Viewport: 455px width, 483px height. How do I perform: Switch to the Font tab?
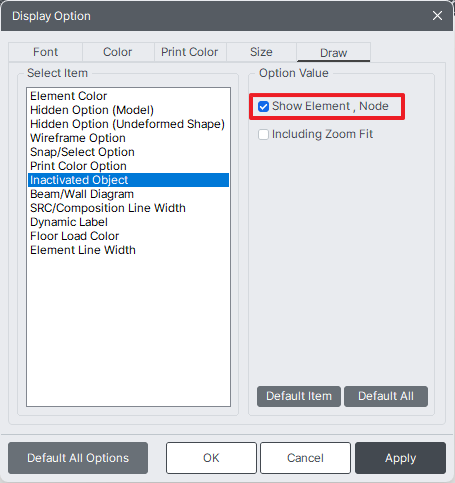45,52
